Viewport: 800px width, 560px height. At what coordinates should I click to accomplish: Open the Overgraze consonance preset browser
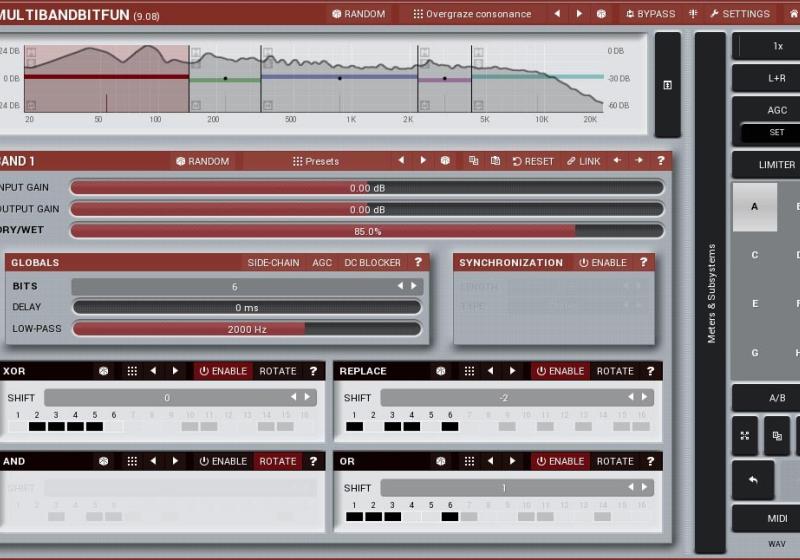point(472,14)
